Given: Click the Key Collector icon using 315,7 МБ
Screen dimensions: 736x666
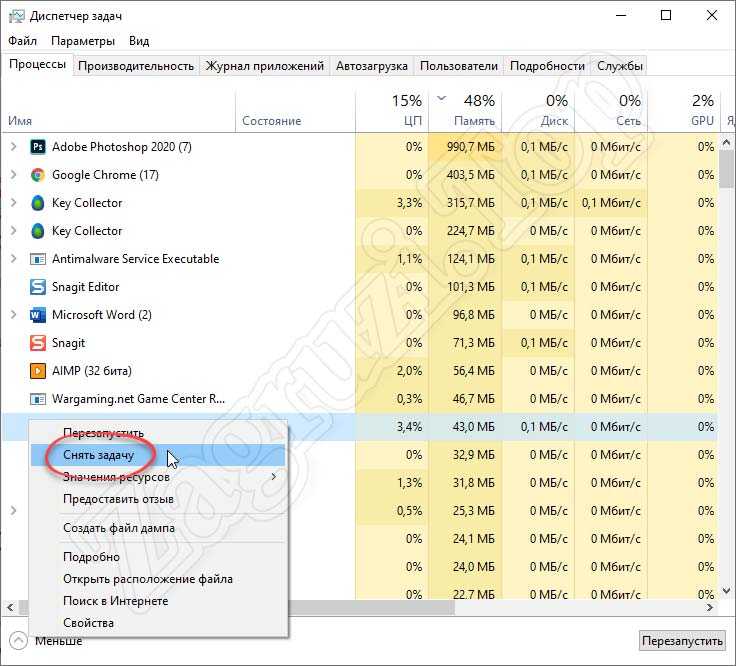Looking at the screenshot, I should [x=38, y=203].
